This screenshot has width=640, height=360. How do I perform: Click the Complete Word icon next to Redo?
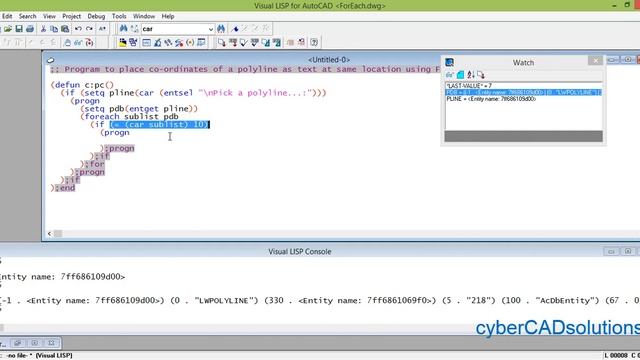[x=102, y=29]
